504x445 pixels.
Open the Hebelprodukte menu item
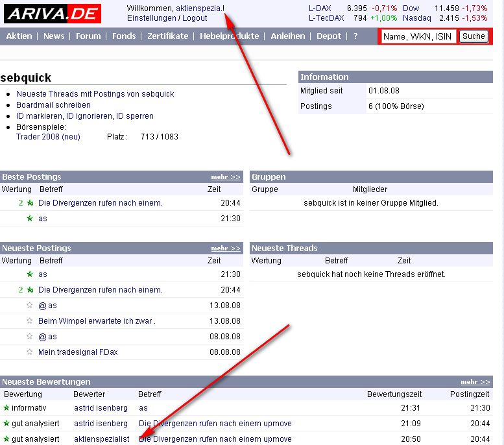229,36
